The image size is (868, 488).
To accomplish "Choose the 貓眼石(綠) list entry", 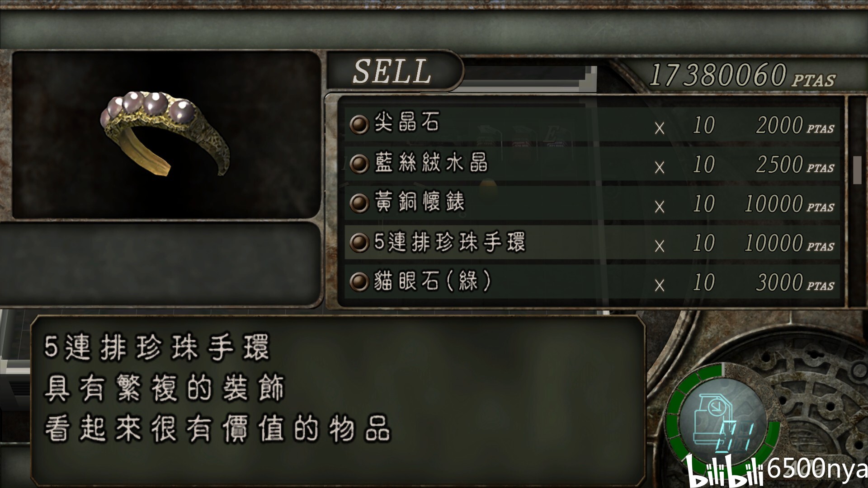I will click(592, 282).
